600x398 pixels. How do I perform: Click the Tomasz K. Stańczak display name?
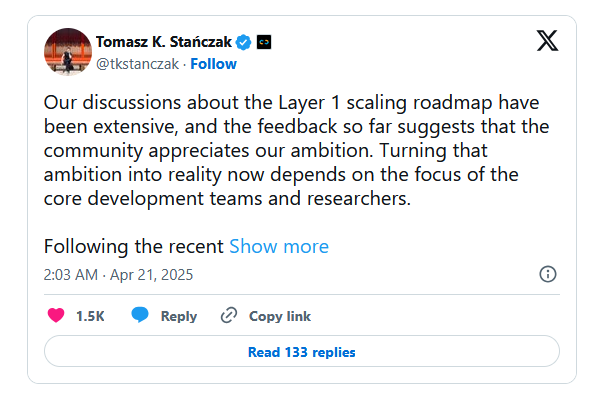click(164, 42)
